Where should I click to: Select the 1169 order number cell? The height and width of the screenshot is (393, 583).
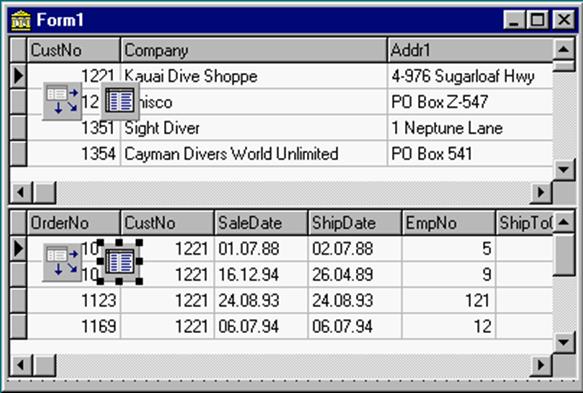click(74, 326)
